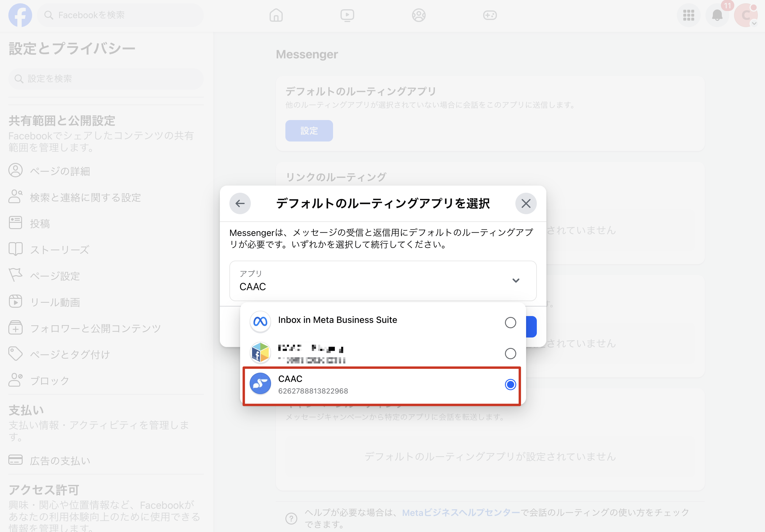The height and width of the screenshot is (532, 765).
Task: Select the CAAC radio button
Action: (x=510, y=384)
